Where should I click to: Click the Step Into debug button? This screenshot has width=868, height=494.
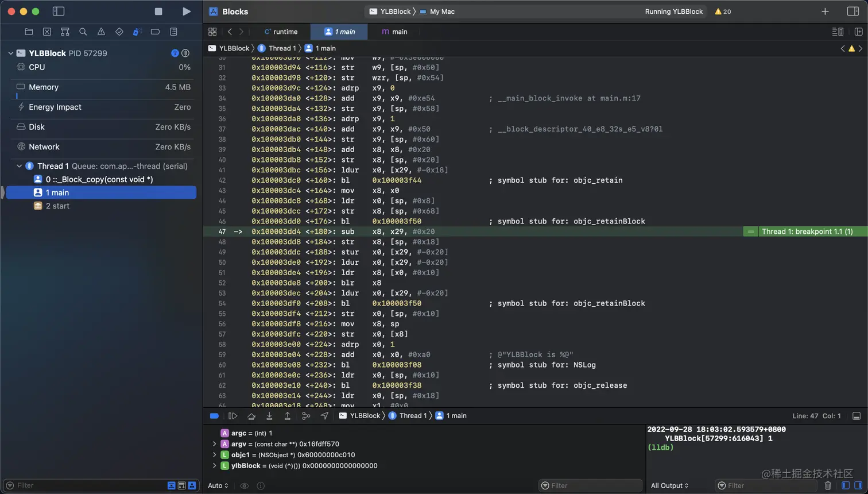point(269,416)
